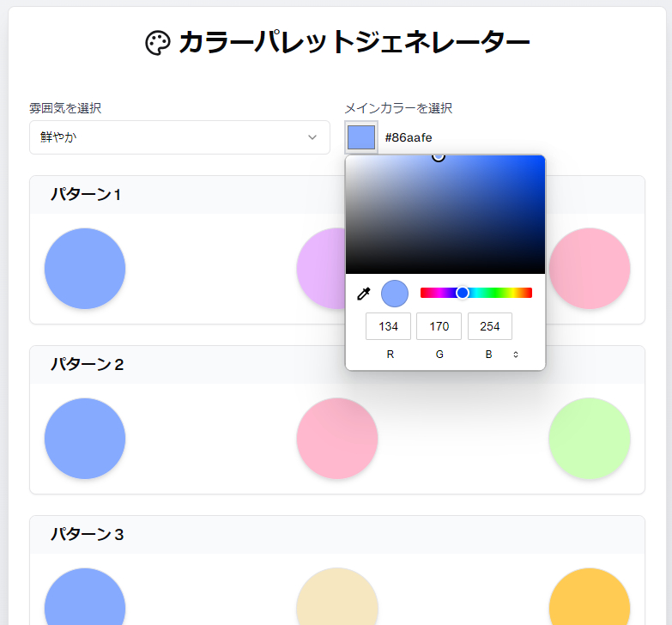Screen dimensions: 672x625
Task: Click the パターン2 heading
Action: [88, 364]
